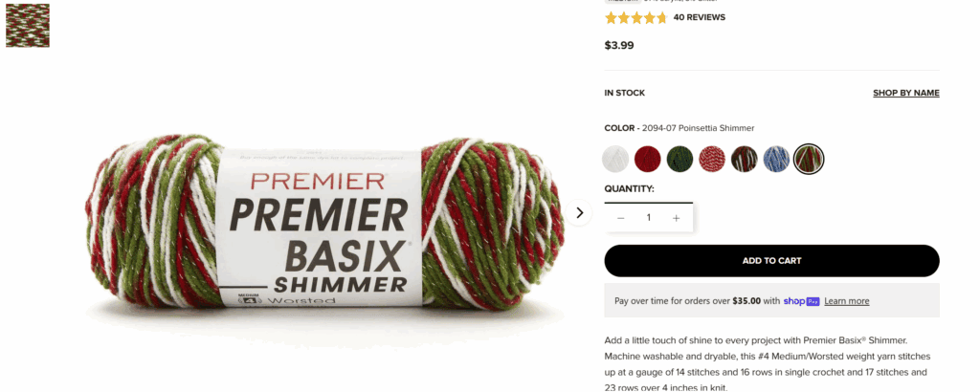
Task: Select the yarn thumbnail image
Action: 28,25
